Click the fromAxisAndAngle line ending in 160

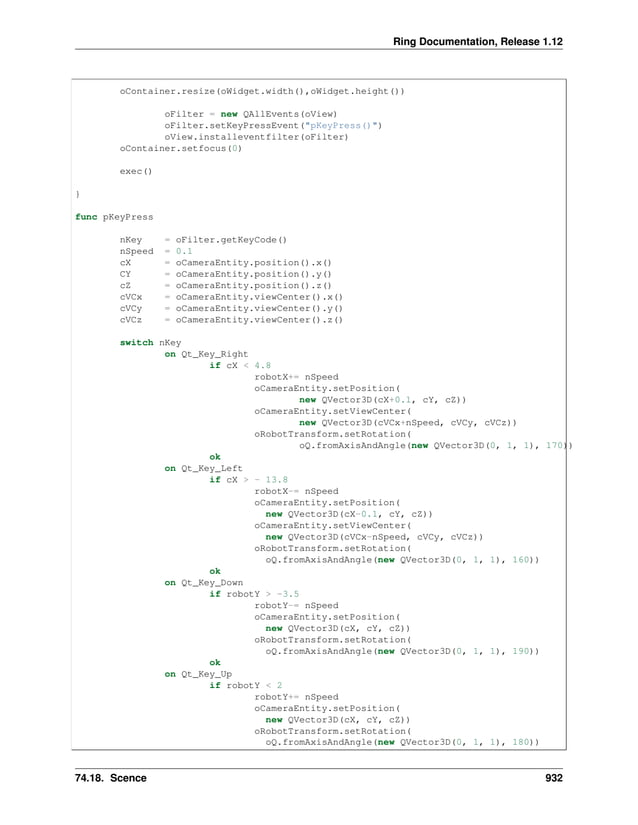click(402, 560)
